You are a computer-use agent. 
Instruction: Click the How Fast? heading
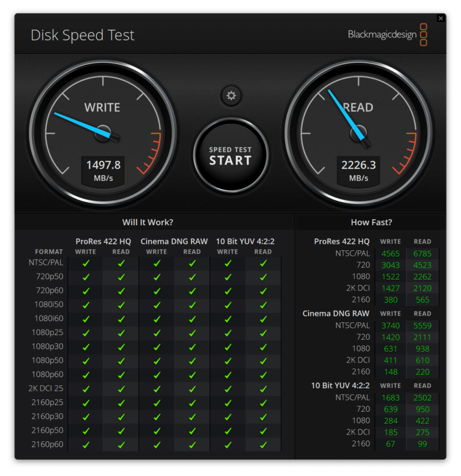coord(372,222)
